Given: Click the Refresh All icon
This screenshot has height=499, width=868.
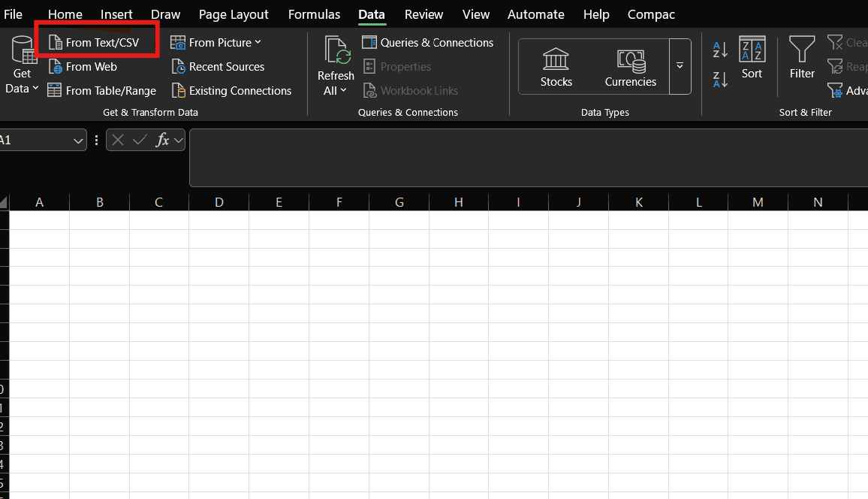Looking at the screenshot, I should click(x=336, y=50).
